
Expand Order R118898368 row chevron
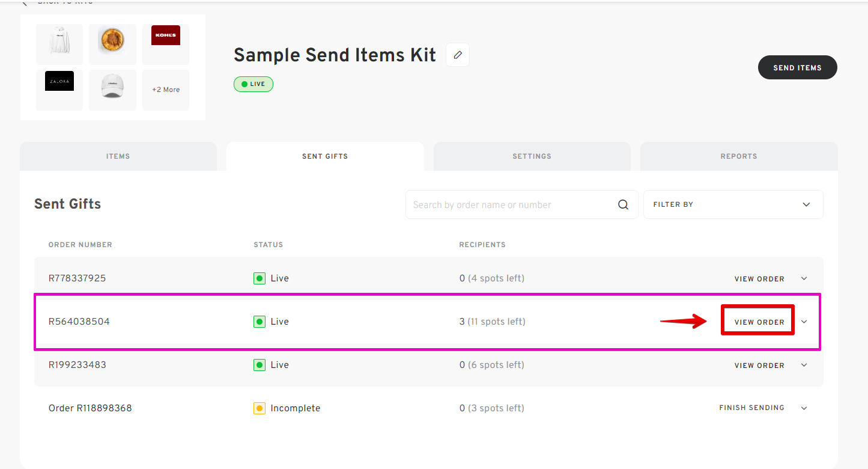[804, 408]
